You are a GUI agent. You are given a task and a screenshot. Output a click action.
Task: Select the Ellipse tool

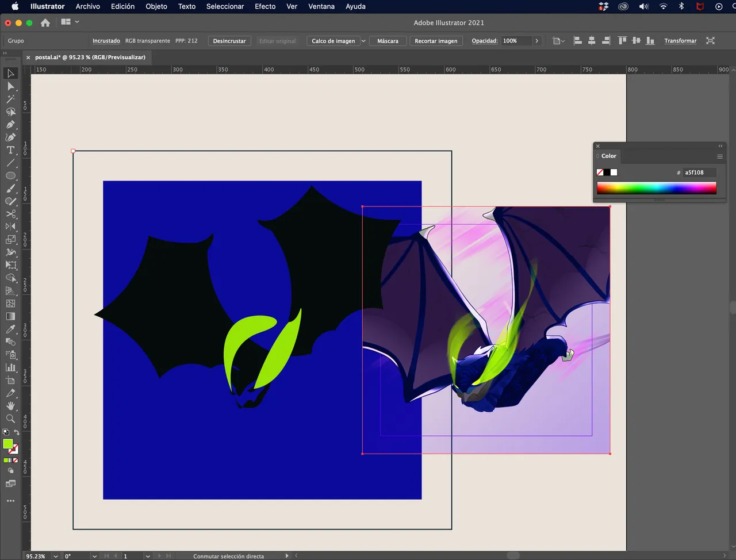click(x=10, y=175)
